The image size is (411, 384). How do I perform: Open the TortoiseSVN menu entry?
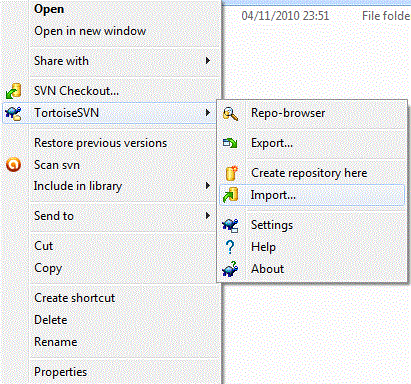(109, 113)
